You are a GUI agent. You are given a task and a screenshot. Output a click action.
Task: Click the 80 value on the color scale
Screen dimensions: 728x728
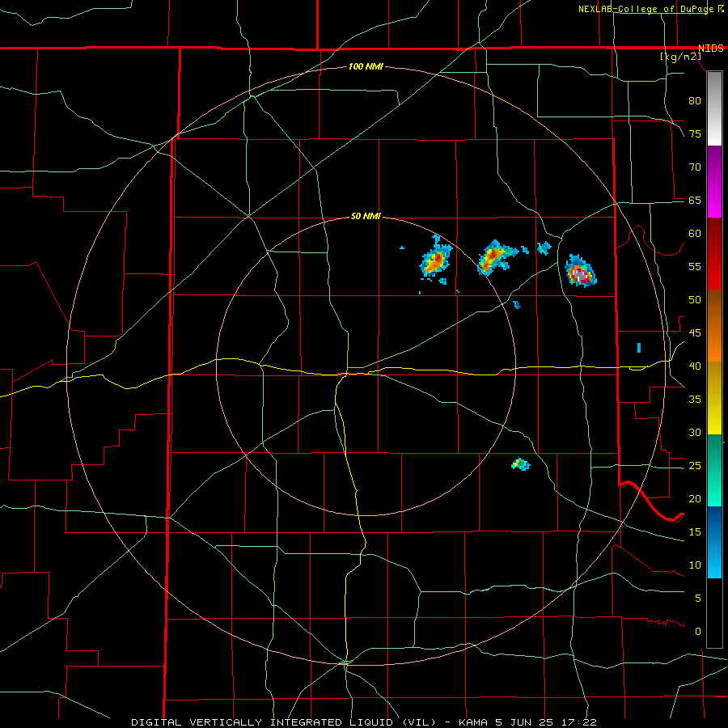pyautogui.click(x=695, y=101)
